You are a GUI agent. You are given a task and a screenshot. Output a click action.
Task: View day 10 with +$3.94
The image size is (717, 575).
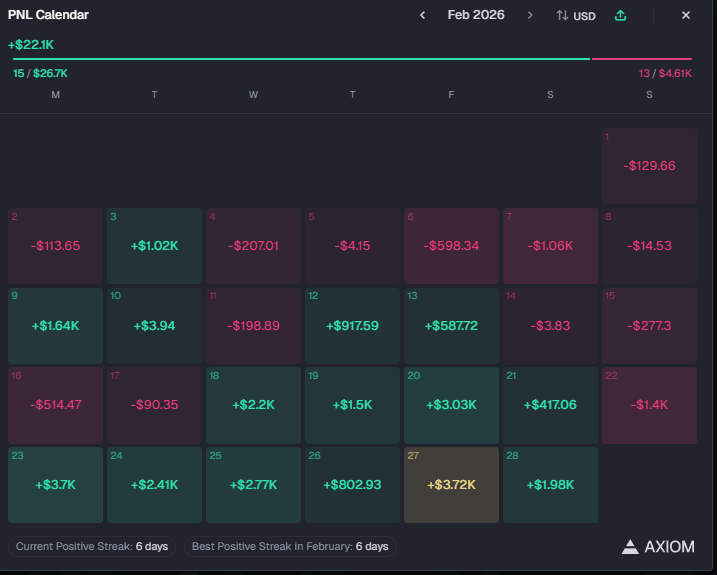point(154,326)
